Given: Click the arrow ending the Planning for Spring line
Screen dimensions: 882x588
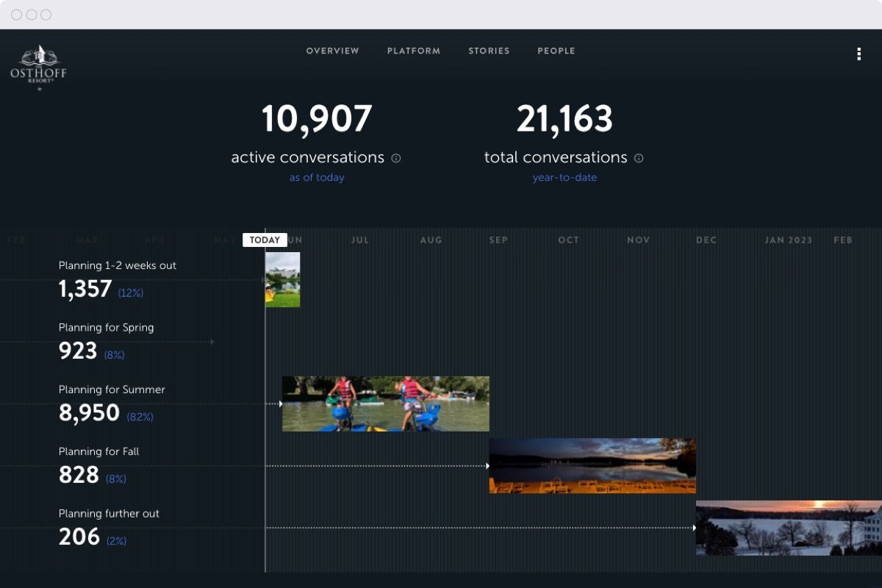Looking at the screenshot, I should coord(212,341).
